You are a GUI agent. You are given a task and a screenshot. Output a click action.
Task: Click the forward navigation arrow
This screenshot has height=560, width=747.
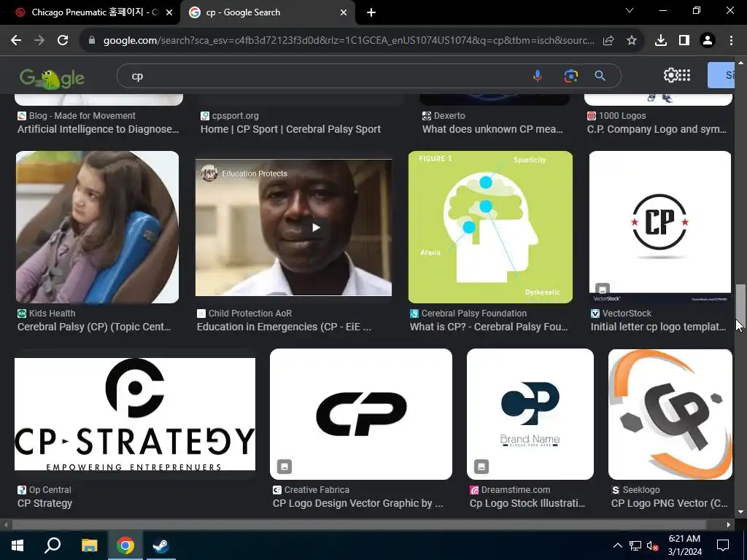(x=39, y=41)
